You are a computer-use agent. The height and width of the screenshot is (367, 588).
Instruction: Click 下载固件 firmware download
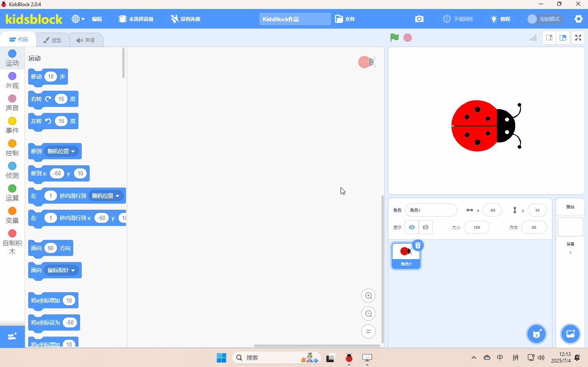pyautogui.click(x=458, y=19)
